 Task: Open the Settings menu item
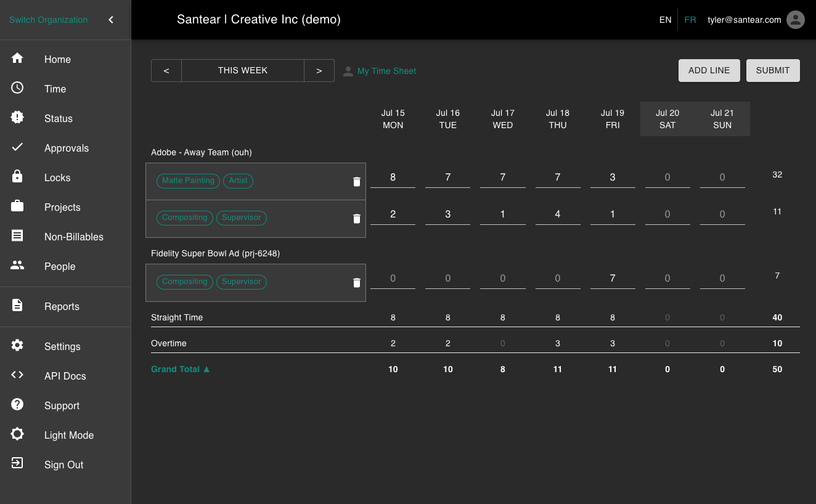[65, 346]
